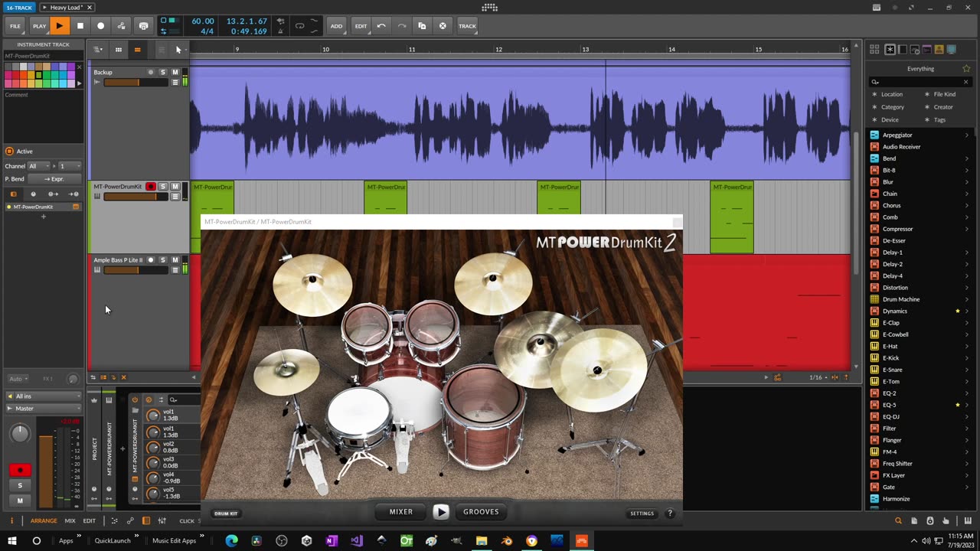Open the Channel All dropdown

(38, 166)
